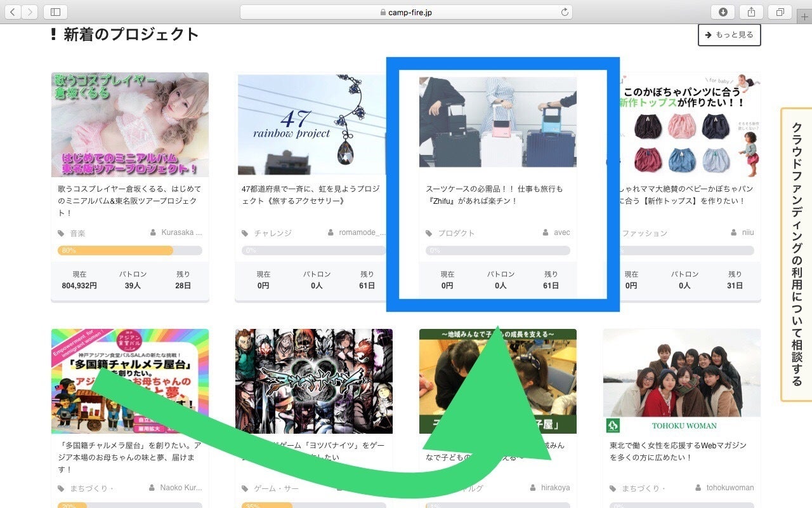Screen dimensions: 812x508
Task: Click the 音楽 category tag
Action: [x=77, y=233]
